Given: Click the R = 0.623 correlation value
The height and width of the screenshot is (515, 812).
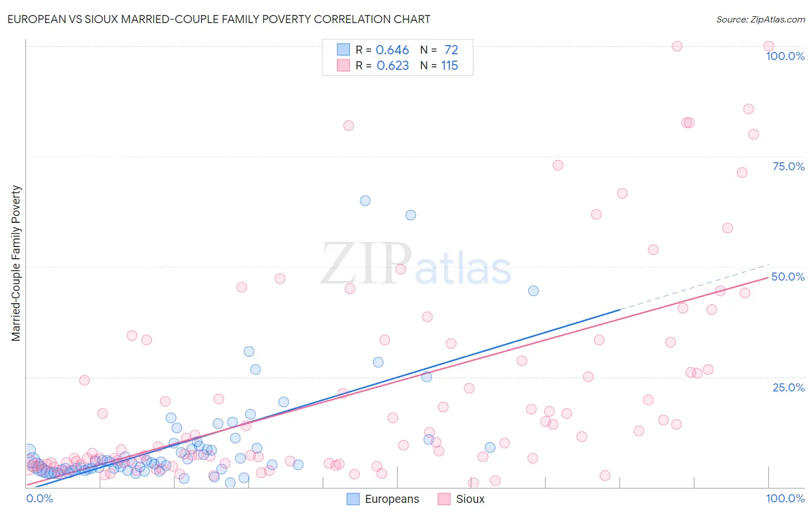Looking at the screenshot, I should [x=382, y=65].
